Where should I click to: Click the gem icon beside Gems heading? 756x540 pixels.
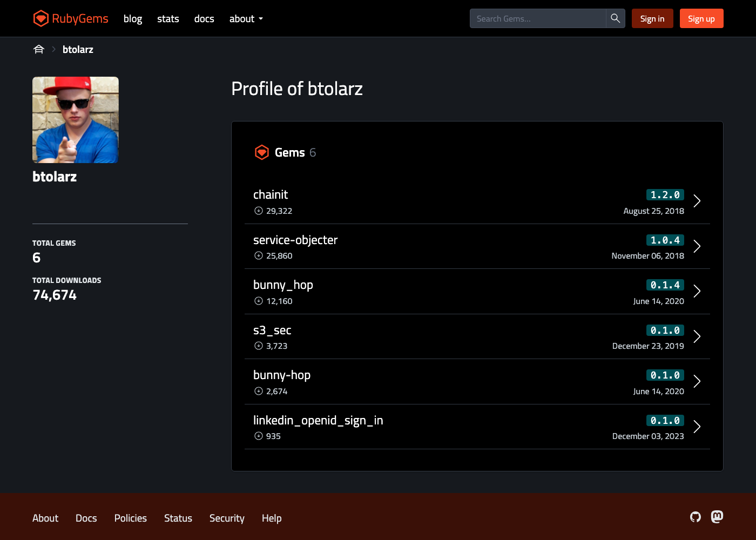[x=262, y=152]
